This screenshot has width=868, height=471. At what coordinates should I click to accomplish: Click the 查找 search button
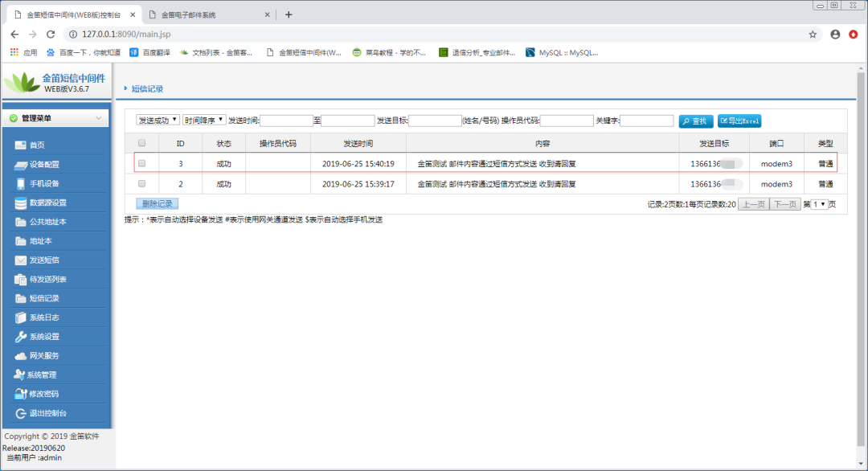[x=696, y=121]
